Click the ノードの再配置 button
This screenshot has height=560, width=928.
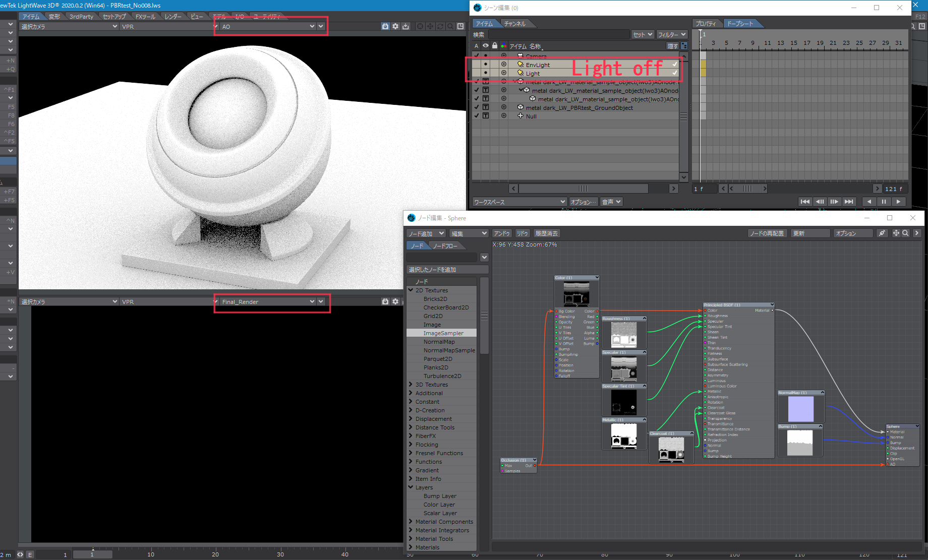pyautogui.click(x=767, y=233)
